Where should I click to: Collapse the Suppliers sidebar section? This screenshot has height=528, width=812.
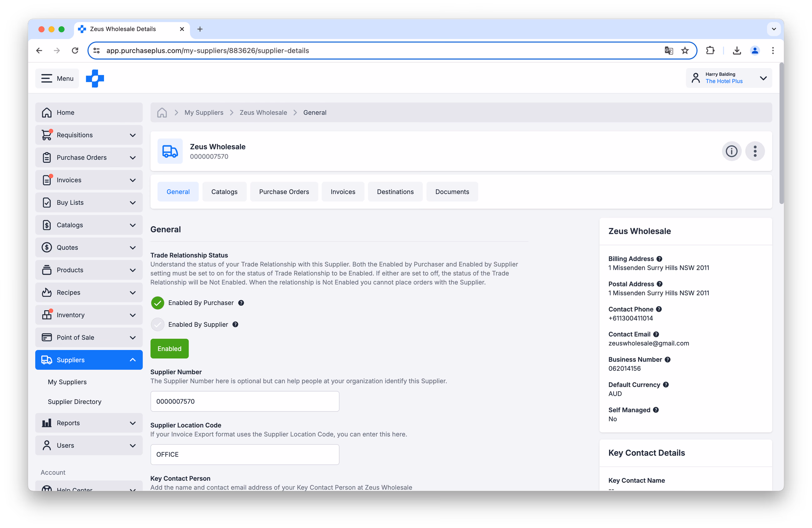point(89,360)
